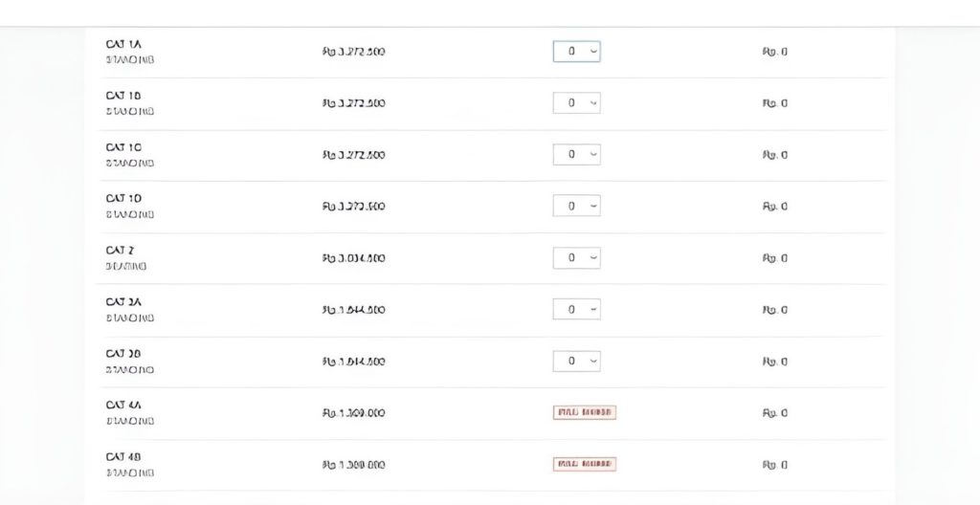Expand the CAT 1C ticket quantity selector
980x505 pixels.
(x=576, y=155)
